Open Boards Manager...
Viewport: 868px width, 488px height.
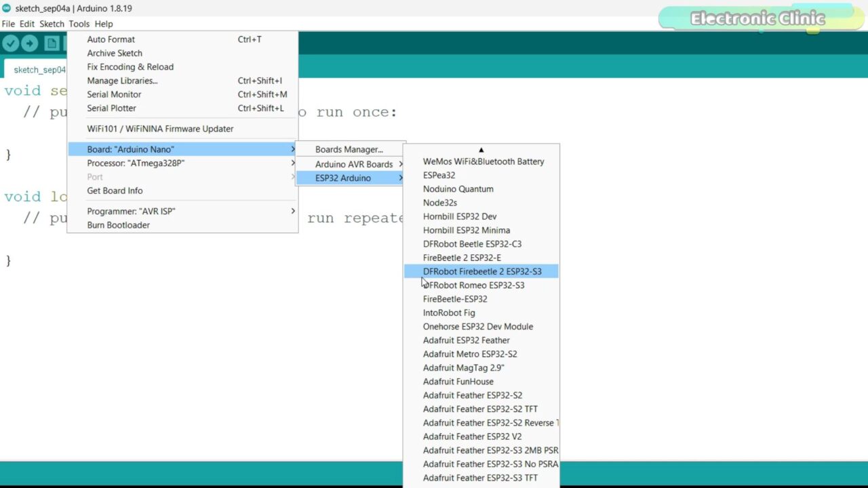350,149
